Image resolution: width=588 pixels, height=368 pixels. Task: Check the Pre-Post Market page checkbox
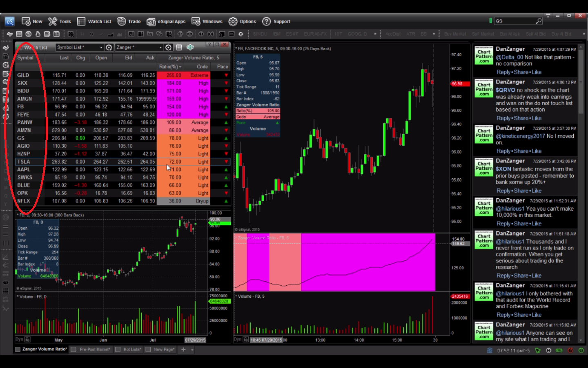tap(73, 349)
